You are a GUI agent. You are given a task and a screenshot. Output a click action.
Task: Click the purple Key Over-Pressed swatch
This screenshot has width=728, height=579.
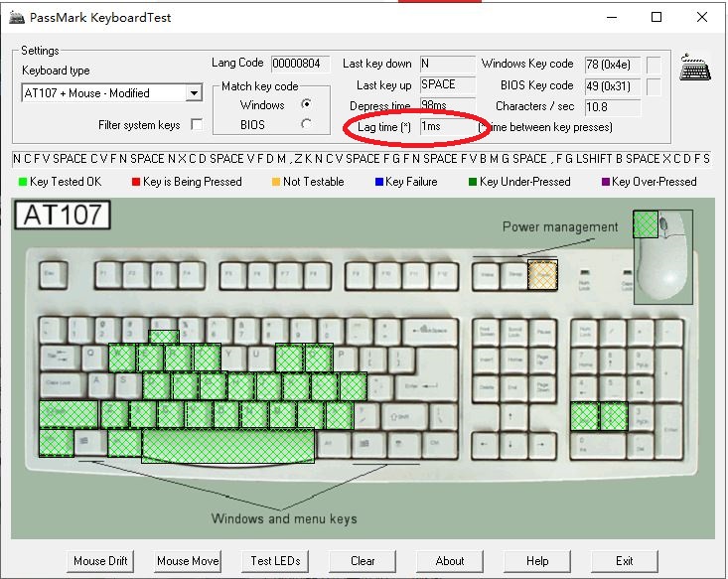click(606, 182)
